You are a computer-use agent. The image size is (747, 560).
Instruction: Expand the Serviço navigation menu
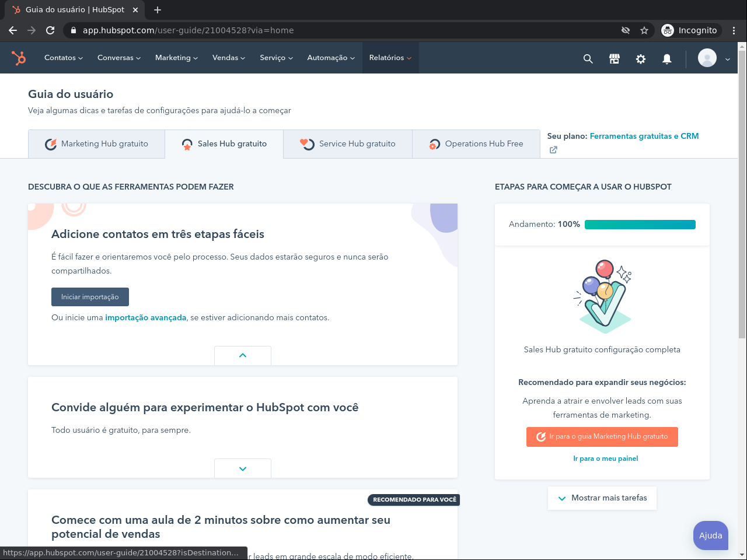[x=276, y=58]
